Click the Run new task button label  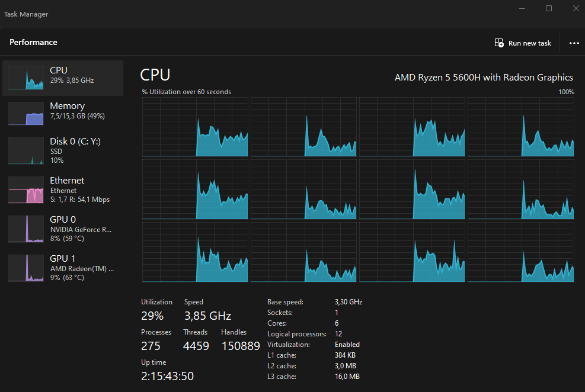tap(529, 43)
